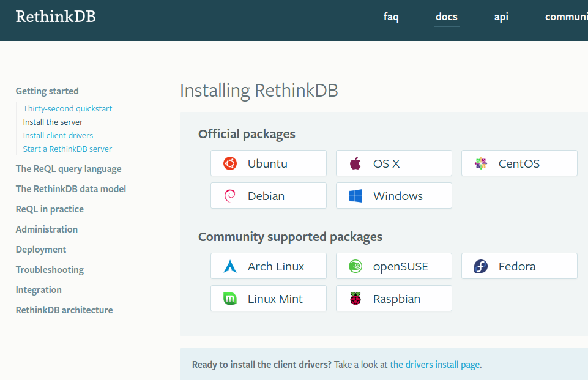Select the Windows package button
Image resolution: width=588 pixels, height=380 pixels.
394,195
